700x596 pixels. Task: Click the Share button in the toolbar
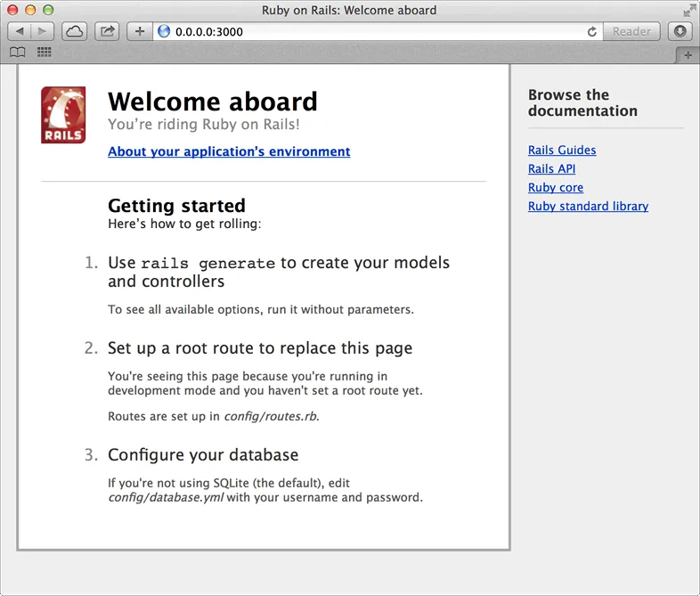107,31
